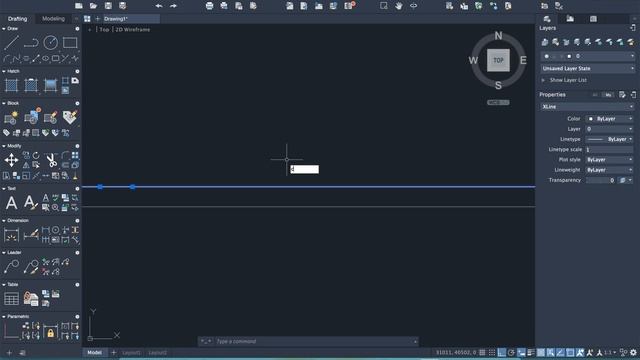Switch to the Layout2 tab

158,352
